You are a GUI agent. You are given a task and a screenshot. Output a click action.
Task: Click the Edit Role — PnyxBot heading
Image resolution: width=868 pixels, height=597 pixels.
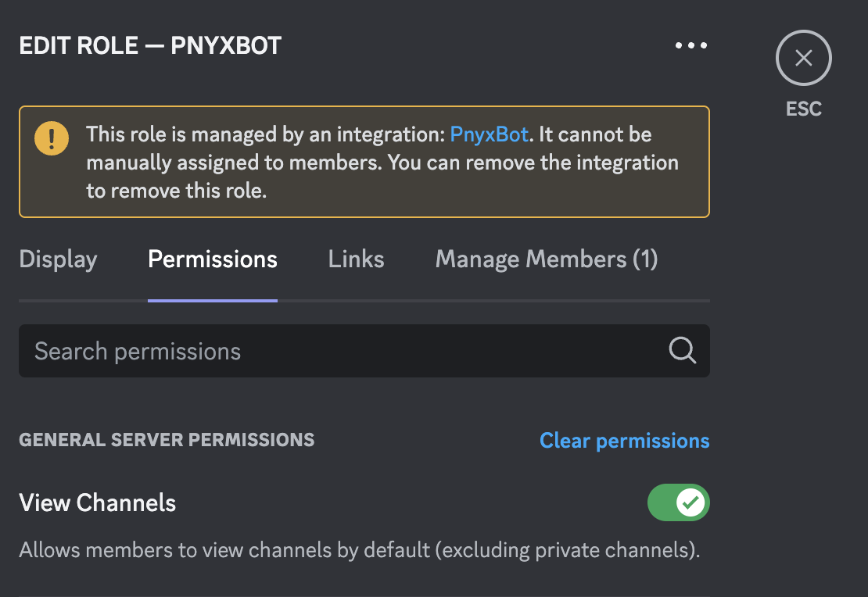point(150,45)
